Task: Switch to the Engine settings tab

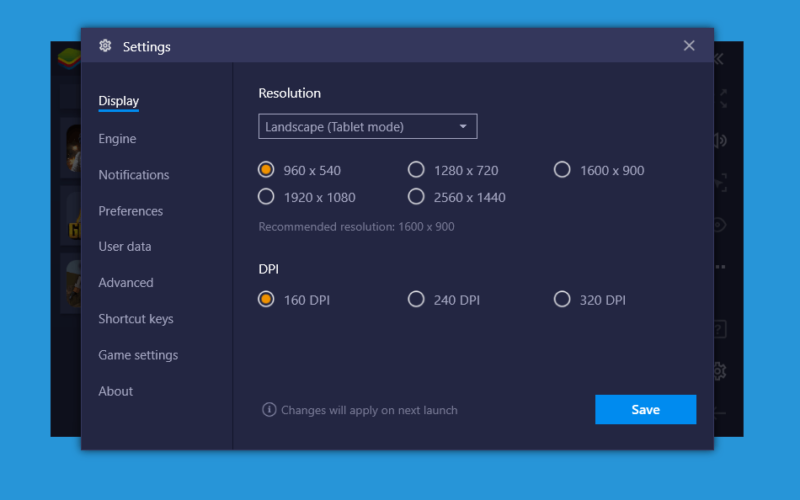Action: click(x=117, y=138)
